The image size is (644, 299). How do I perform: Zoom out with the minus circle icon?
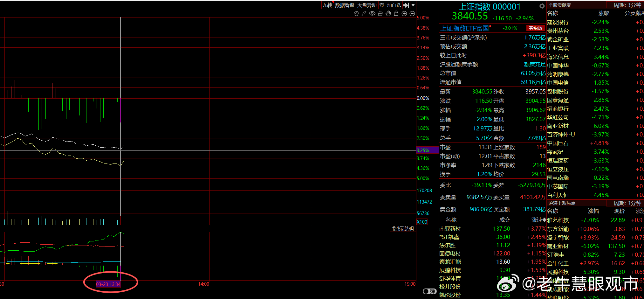click(412, 13)
